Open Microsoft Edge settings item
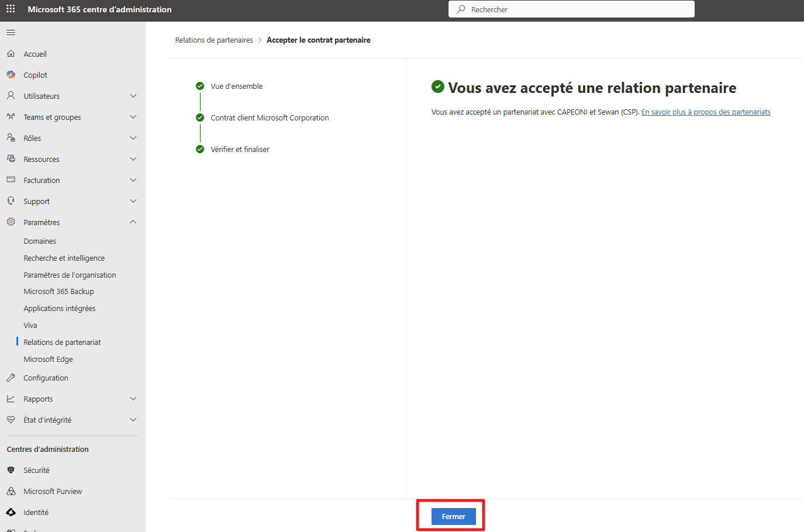804x532 pixels. coord(48,359)
